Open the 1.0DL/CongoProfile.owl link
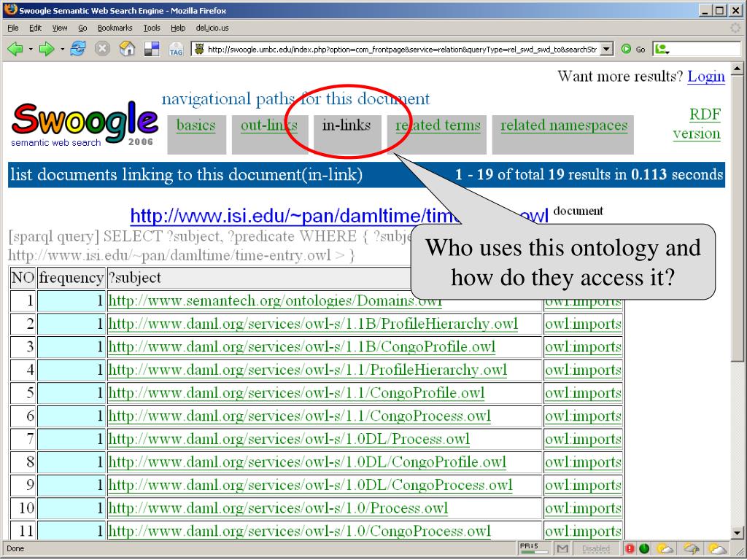 [x=307, y=462]
